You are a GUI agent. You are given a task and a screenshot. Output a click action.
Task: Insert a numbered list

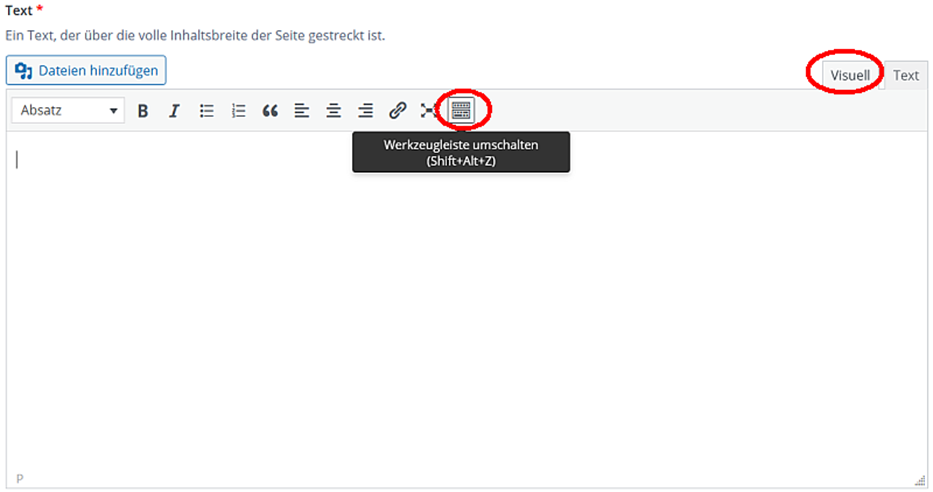[x=238, y=111]
